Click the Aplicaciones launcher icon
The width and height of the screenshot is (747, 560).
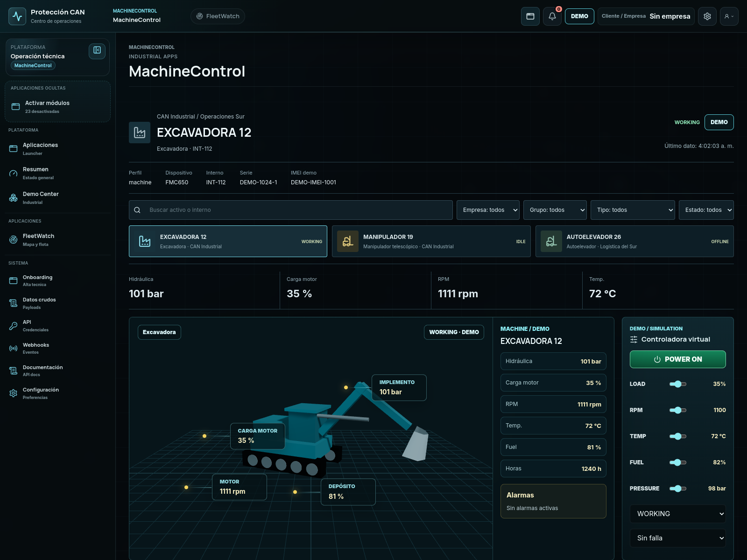point(14,149)
